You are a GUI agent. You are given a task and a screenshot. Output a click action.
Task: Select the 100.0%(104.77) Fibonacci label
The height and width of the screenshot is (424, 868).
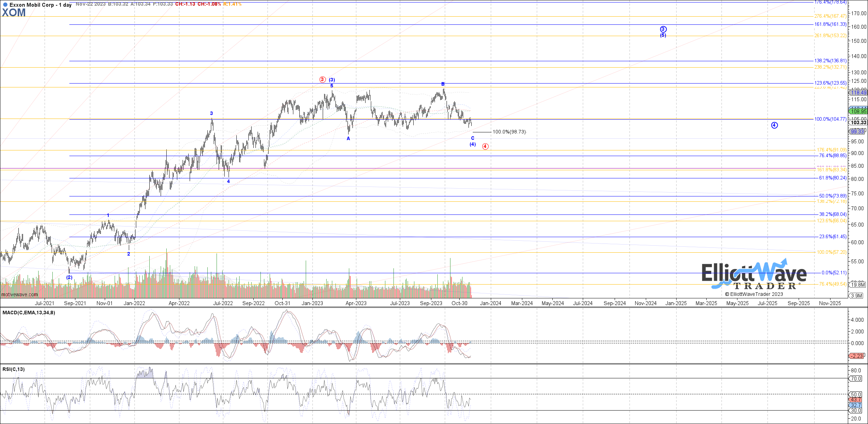pos(830,119)
